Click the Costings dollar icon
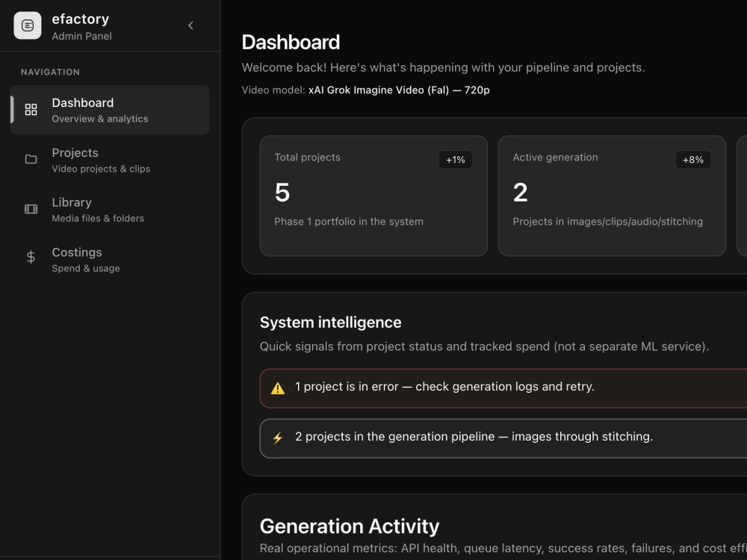 point(31,257)
